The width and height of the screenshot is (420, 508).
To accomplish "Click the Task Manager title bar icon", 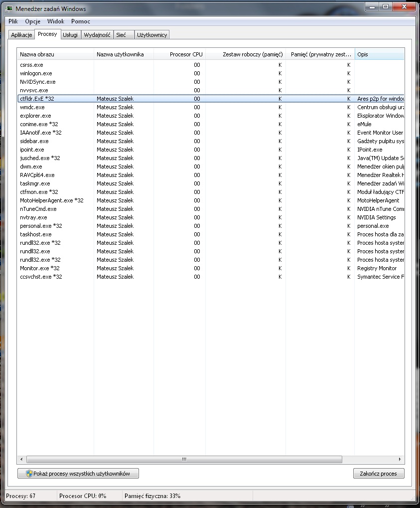I will click(9, 9).
